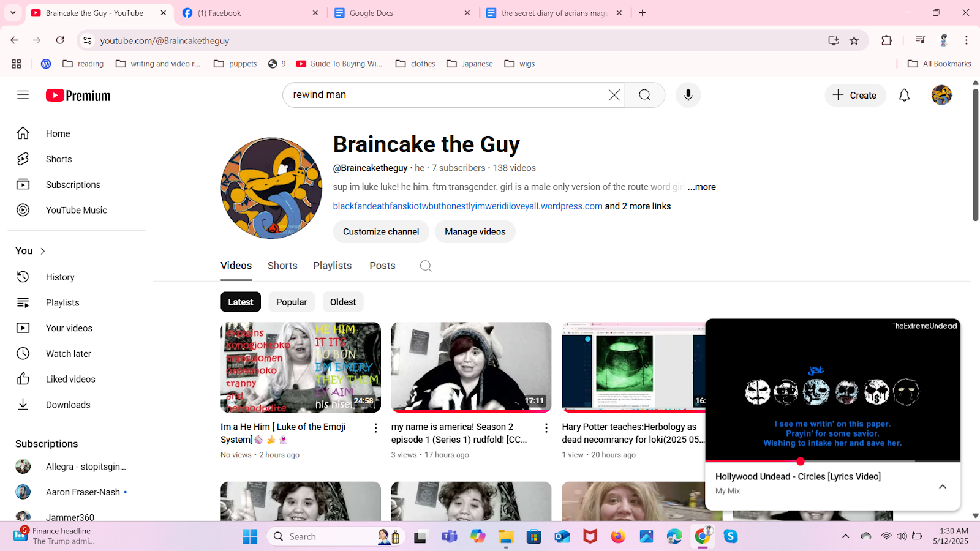Switch to the Videos tab
The image size is (980, 551).
point(236,266)
